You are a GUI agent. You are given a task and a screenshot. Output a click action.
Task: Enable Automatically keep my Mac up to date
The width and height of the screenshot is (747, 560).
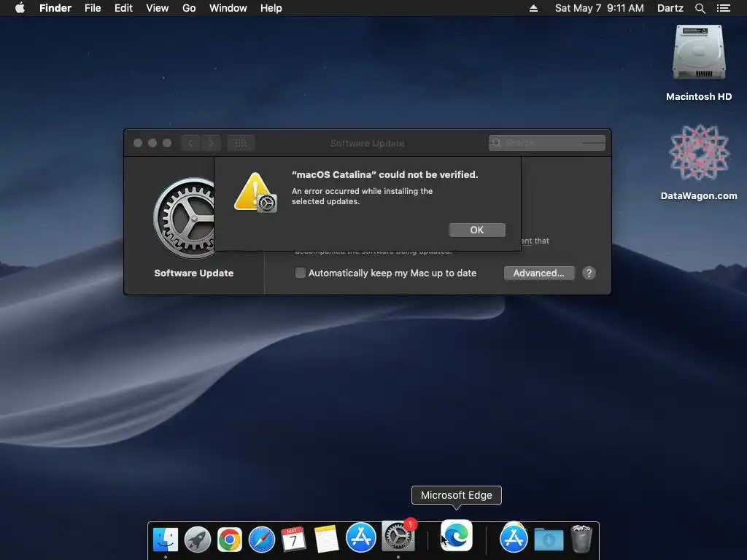(x=300, y=273)
